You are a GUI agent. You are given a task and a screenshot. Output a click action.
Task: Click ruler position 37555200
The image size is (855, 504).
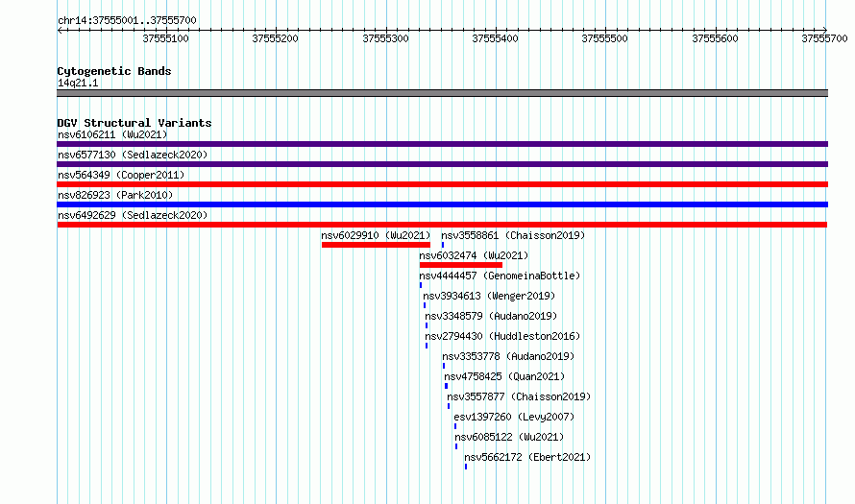click(276, 38)
